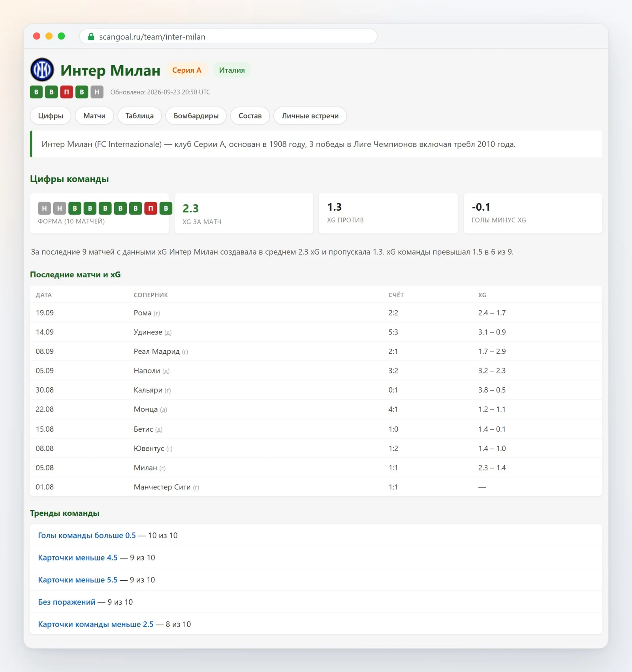Select the 2.3 xG за матч value
The width and height of the screenshot is (632, 672).
[191, 208]
